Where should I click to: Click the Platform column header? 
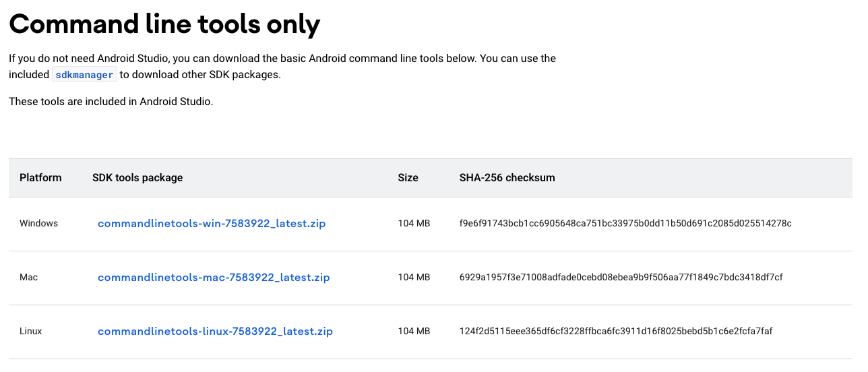click(40, 178)
